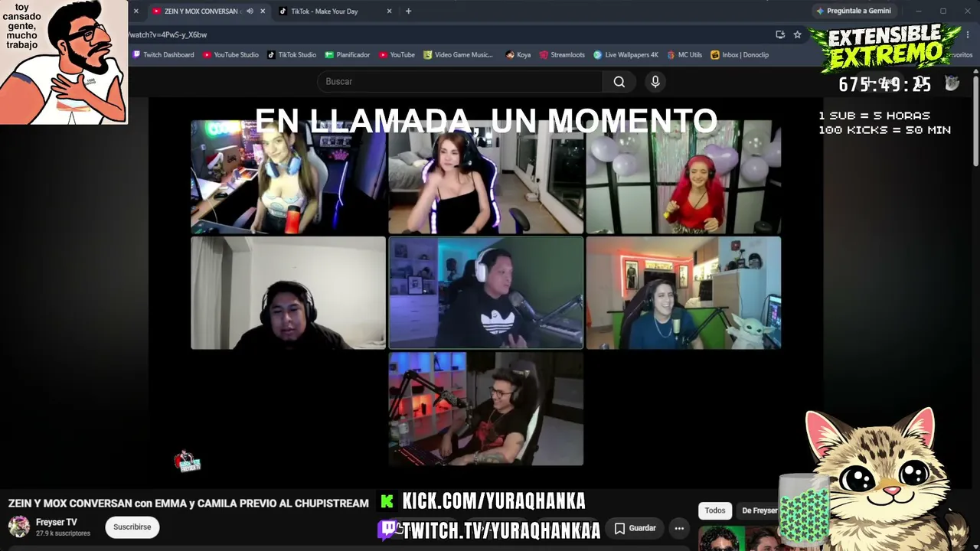Switch to the TikTok - Make Your Day tab

[x=325, y=11]
